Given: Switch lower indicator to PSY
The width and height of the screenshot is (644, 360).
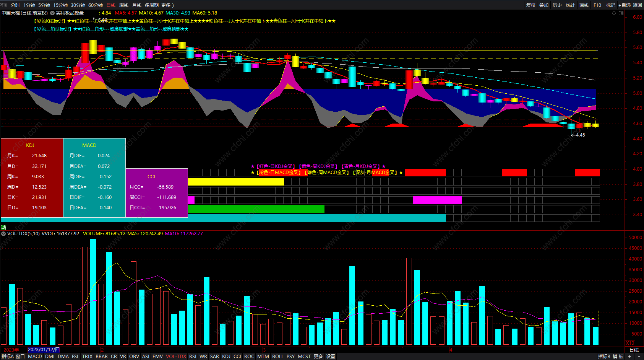Looking at the screenshot, I should 291,356.
